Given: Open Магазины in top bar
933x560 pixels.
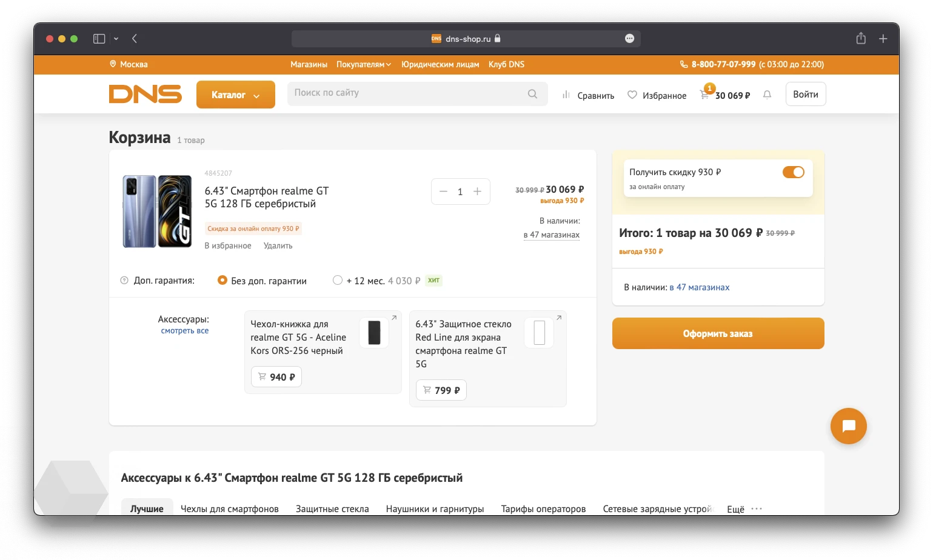Looking at the screenshot, I should tap(309, 64).
